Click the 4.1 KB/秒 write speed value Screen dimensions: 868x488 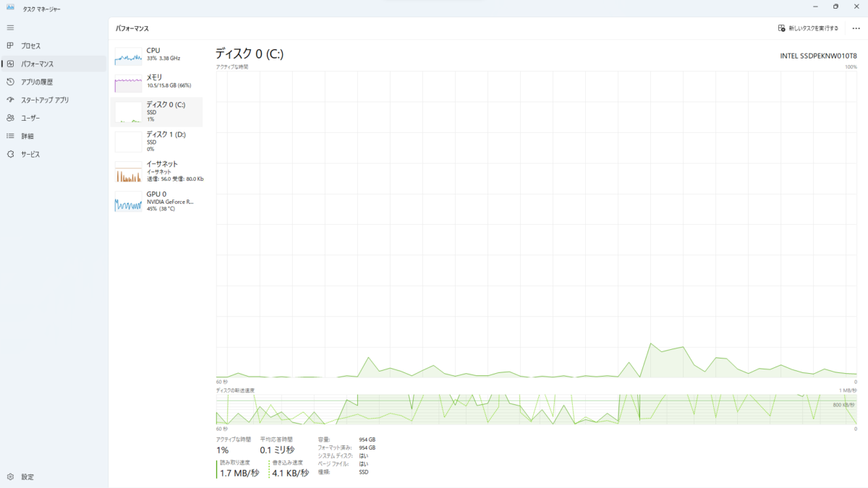point(290,473)
